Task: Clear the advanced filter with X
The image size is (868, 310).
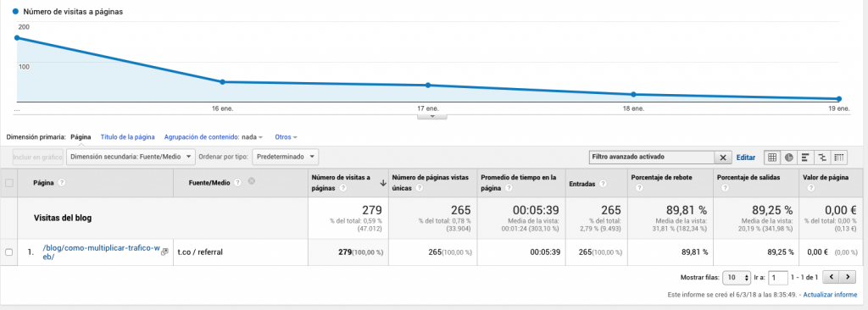Action: tap(722, 158)
